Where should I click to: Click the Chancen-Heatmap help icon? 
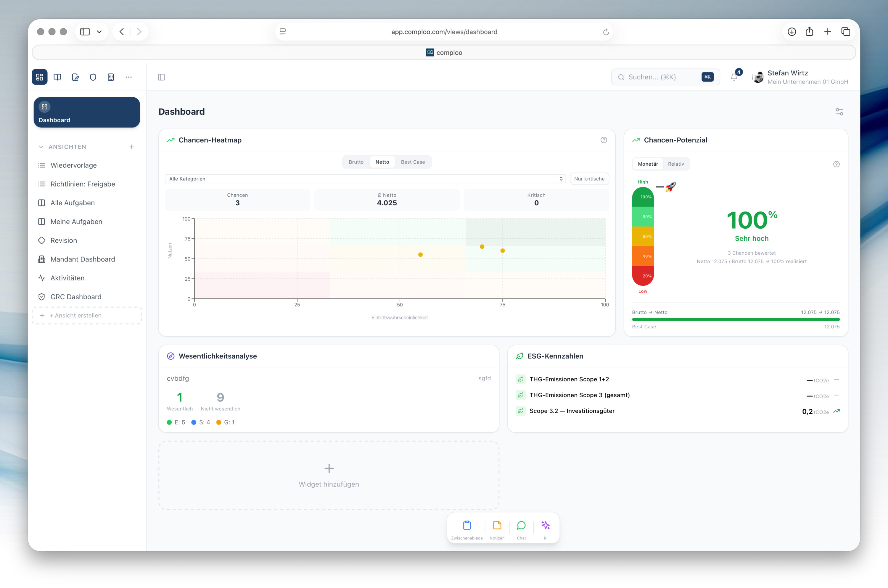pyautogui.click(x=604, y=140)
